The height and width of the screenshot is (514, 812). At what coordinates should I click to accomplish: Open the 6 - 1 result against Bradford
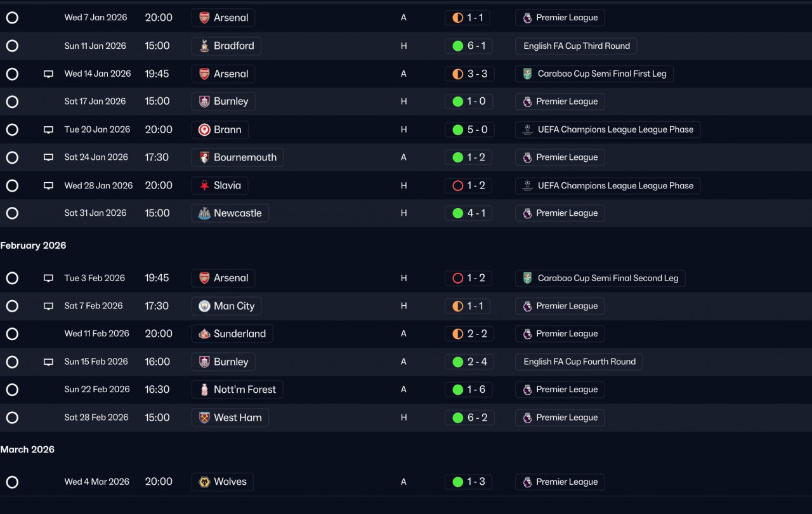pyautogui.click(x=469, y=46)
